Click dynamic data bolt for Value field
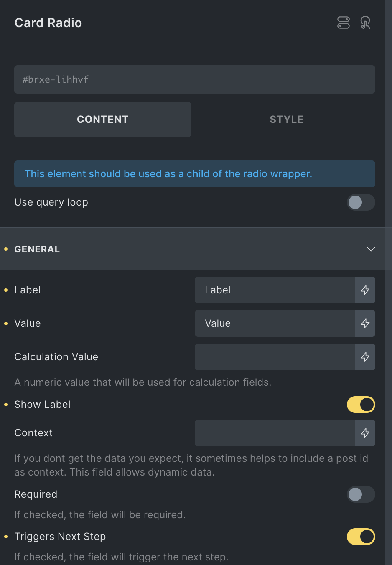Image resolution: width=392 pixels, height=565 pixels. tap(365, 323)
